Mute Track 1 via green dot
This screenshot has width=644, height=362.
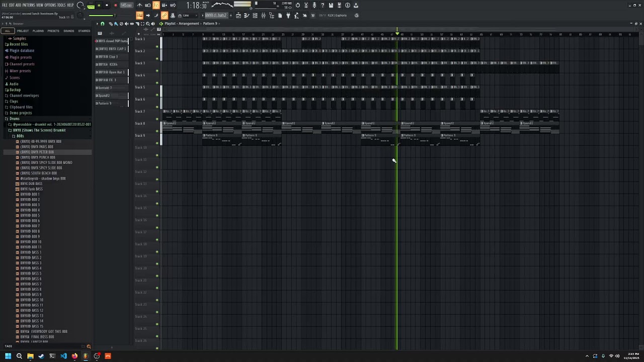click(157, 46)
